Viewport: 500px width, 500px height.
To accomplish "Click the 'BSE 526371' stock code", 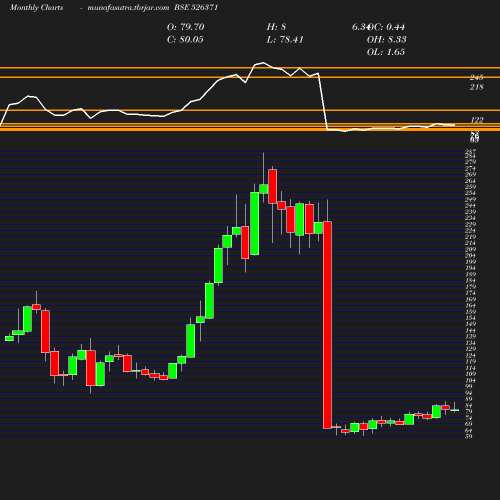I will click(196, 7).
